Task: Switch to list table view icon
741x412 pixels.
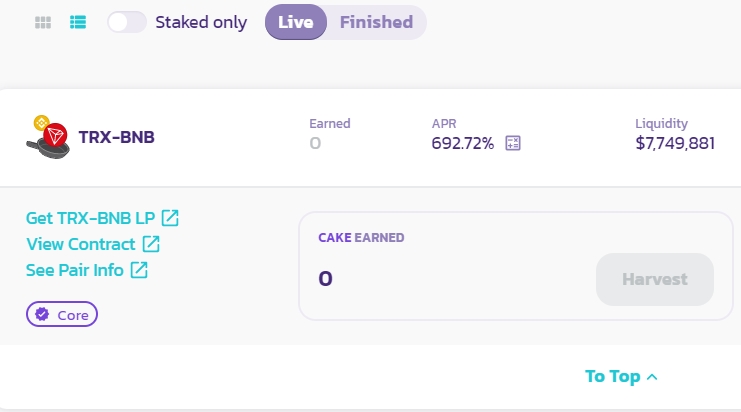Action: point(78,22)
